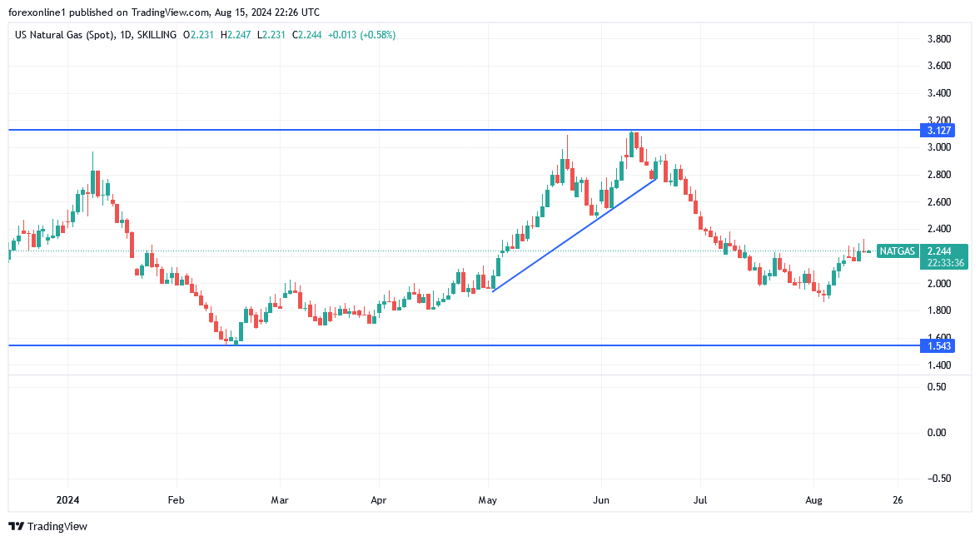Click the 2.600 price axis label
The image size is (980, 541).
[938, 201]
